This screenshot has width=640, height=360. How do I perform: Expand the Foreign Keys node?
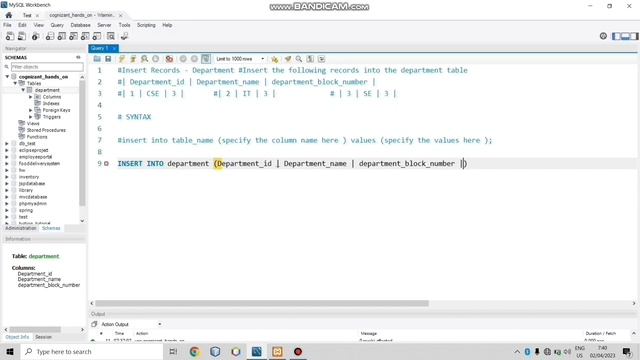pyautogui.click(x=31, y=110)
